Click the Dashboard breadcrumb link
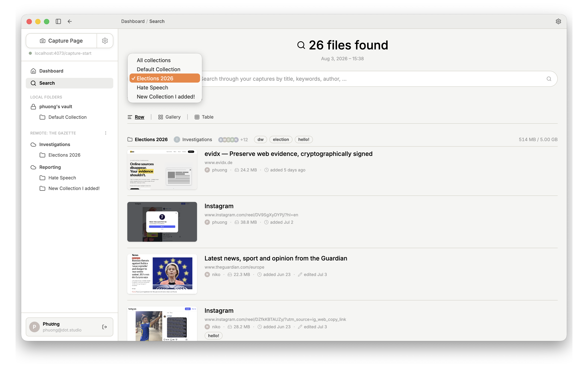 133,21
